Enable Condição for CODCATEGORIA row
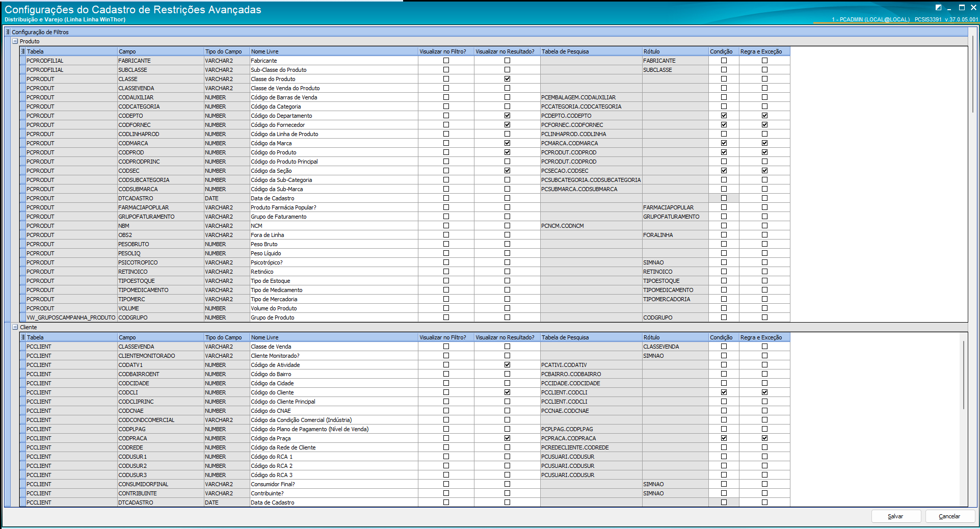Screen dimensions: 980x529 724,107
